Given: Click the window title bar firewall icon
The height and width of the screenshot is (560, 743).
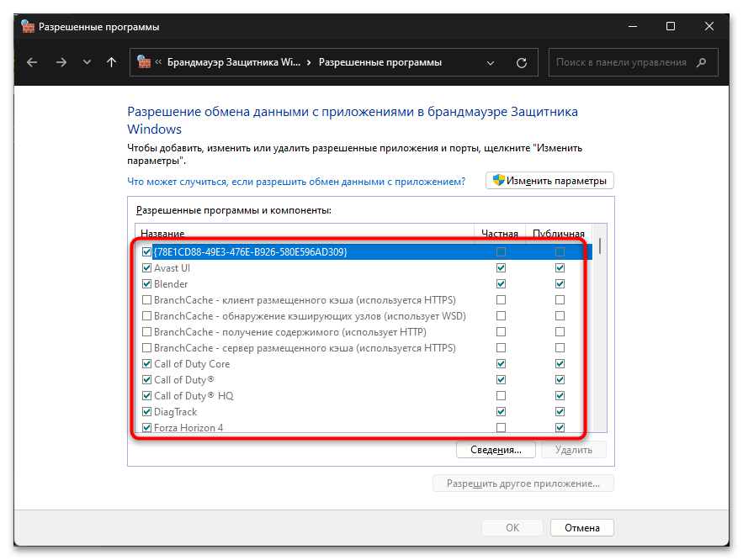Looking at the screenshot, I should point(28,27).
